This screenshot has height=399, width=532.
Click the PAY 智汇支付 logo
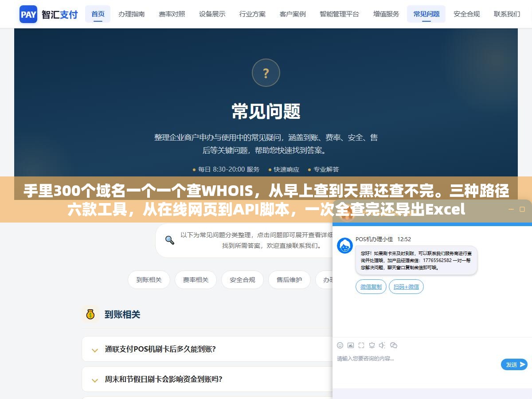tap(49, 14)
